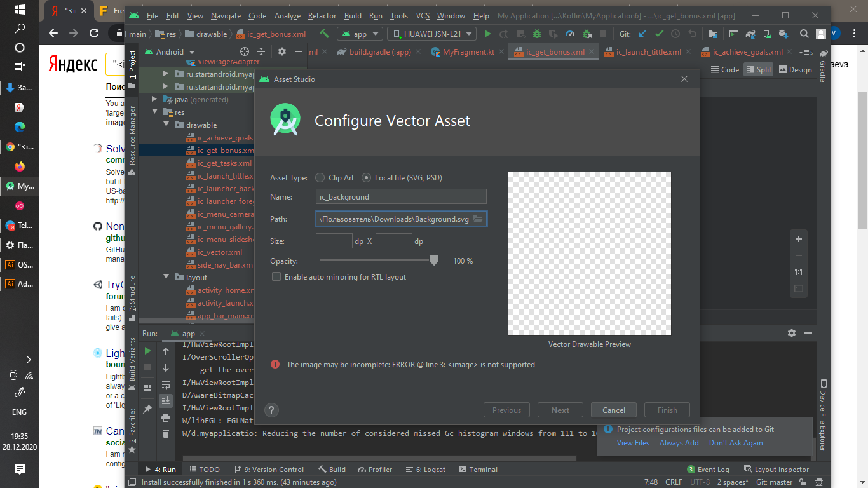Viewport: 868px width, 488px height.
Task: Collapse the drawable folder
Action: coord(166,125)
